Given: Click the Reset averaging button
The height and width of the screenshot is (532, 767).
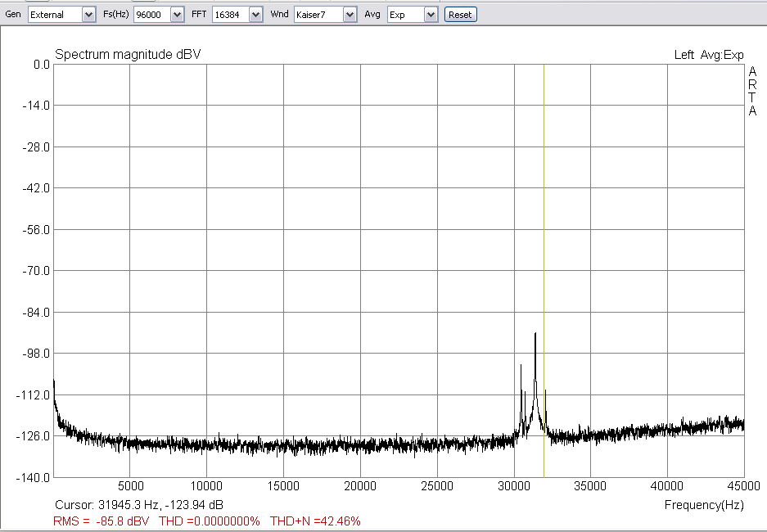Looking at the screenshot, I should tap(460, 15).
